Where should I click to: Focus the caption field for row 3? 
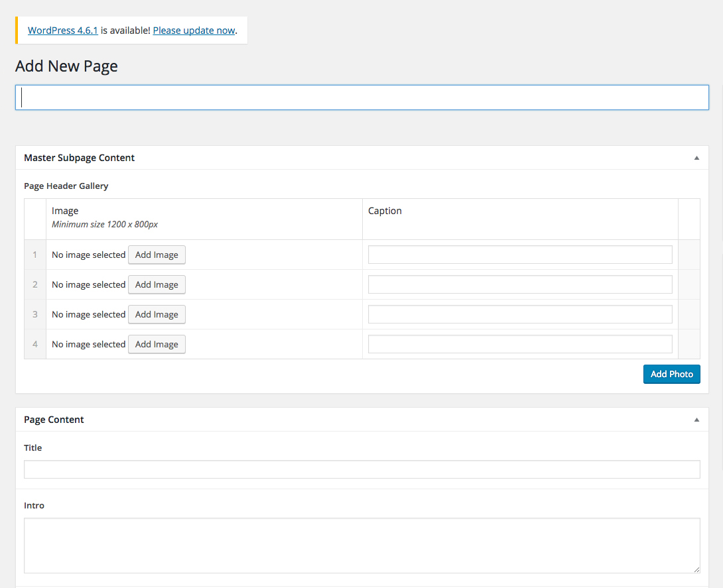(520, 314)
